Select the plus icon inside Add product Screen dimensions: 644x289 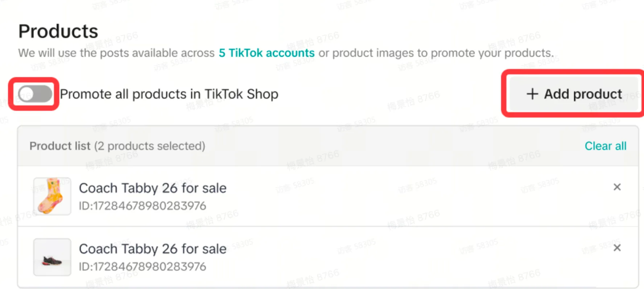(532, 94)
